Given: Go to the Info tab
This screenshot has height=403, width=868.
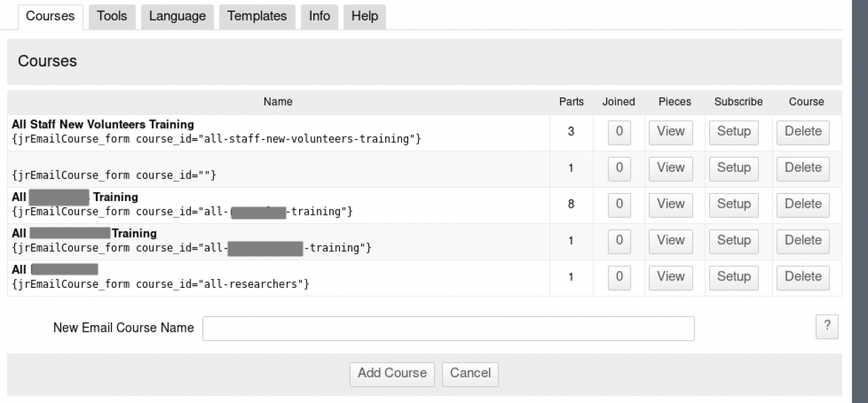Looking at the screenshot, I should [x=319, y=16].
